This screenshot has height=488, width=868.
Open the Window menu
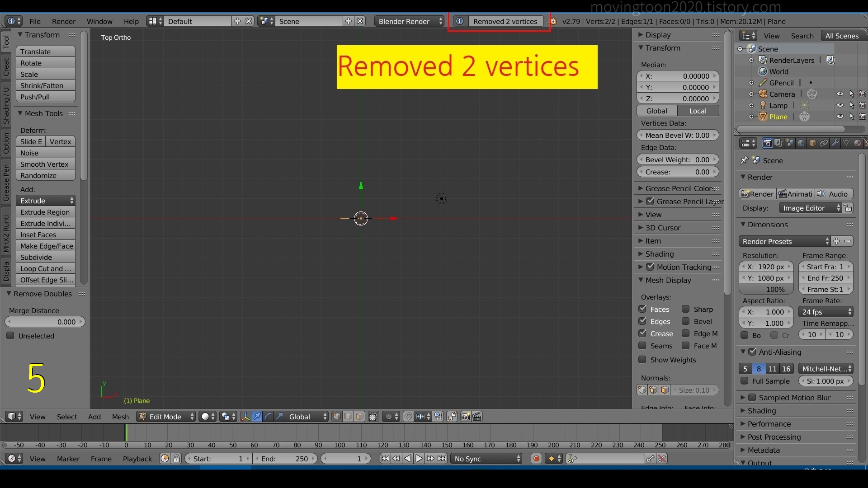pos(99,21)
